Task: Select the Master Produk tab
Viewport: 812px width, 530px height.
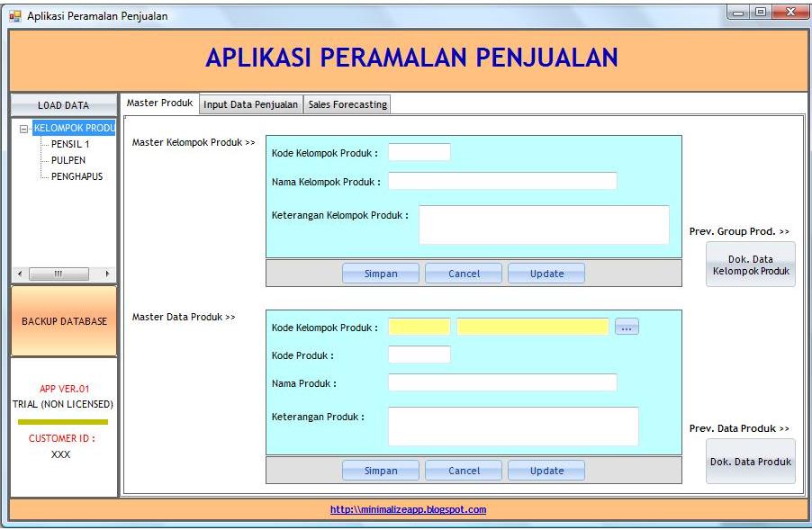Action: pos(159,103)
